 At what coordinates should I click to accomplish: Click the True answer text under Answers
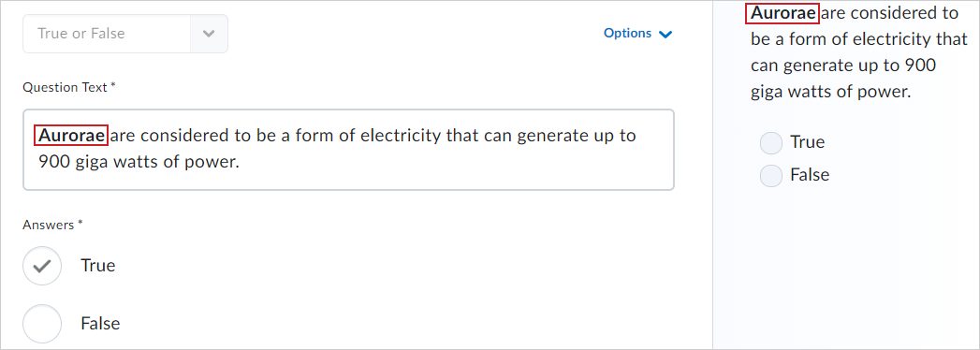click(98, 266)
